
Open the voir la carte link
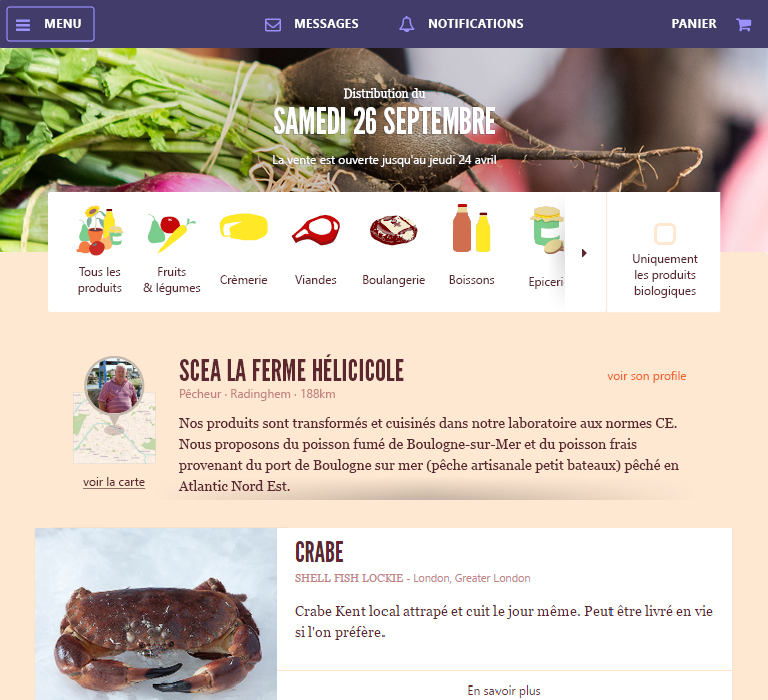point(114,482)
